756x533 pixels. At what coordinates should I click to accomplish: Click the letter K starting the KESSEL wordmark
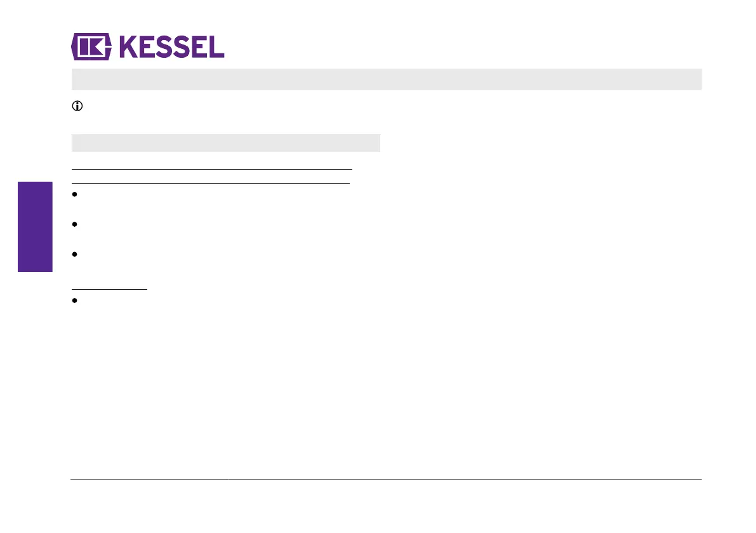(129, 47)
